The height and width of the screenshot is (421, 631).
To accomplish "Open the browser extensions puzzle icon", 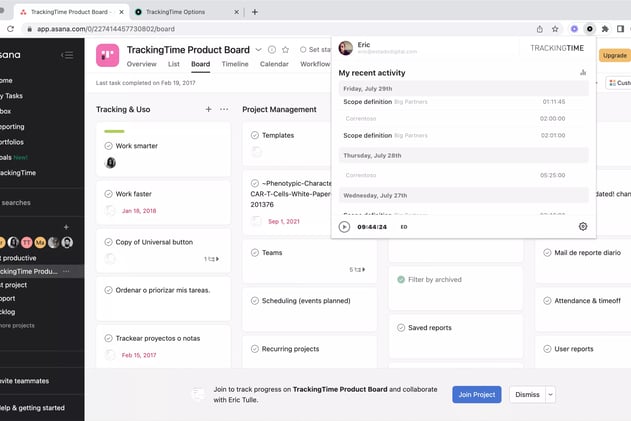I will [605, 29].
